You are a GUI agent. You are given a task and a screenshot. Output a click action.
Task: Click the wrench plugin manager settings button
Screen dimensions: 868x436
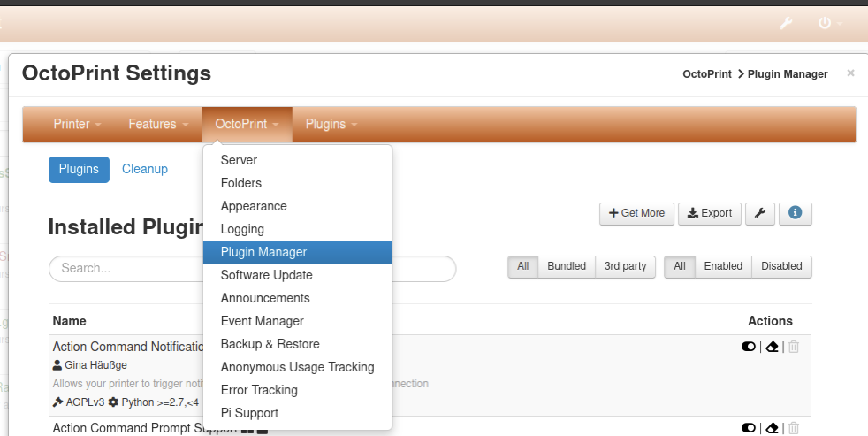click(760, 213)
